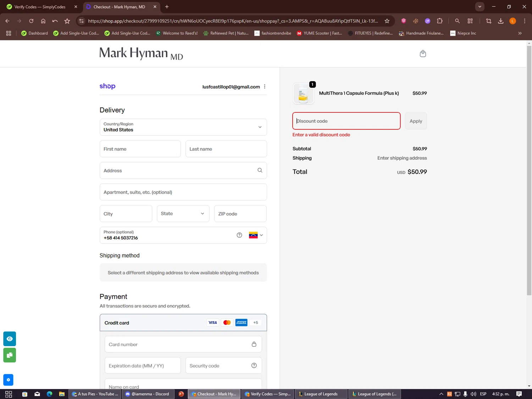Bookmark this page with the address bar star
This screenshot has height=399, width=532.
click(x=387, y=21)
